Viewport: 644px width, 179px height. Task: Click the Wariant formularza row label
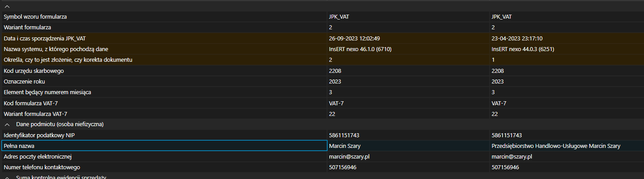[x=28, y=28]
